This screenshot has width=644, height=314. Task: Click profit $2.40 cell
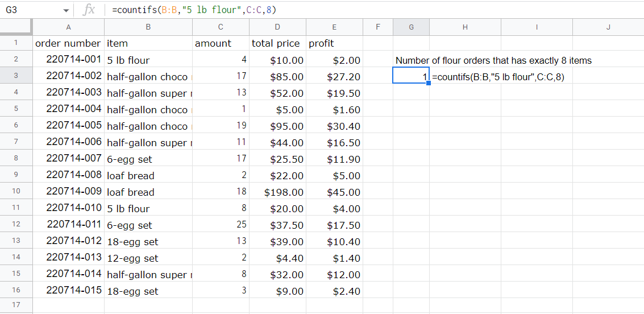[334, 290]
